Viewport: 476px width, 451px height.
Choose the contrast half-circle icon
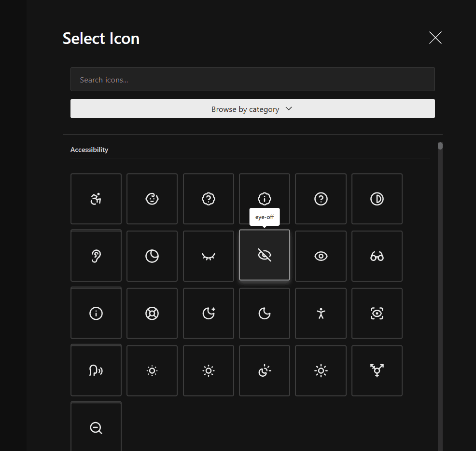(377, 199)
